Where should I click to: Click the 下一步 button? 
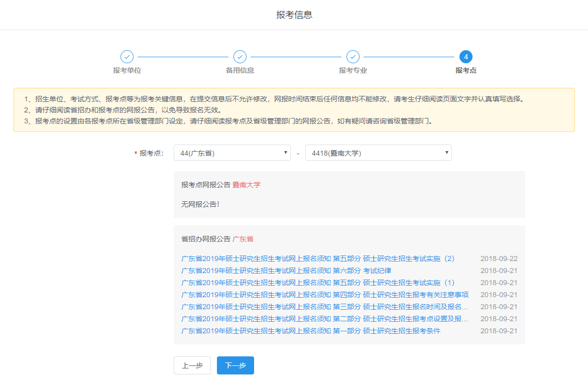(x=235, y=365)
